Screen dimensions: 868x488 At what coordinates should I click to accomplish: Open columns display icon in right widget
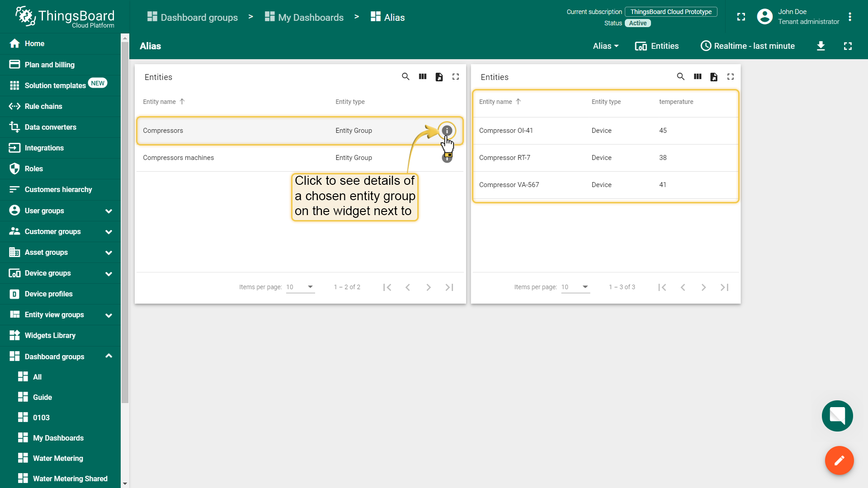point(698,77)
